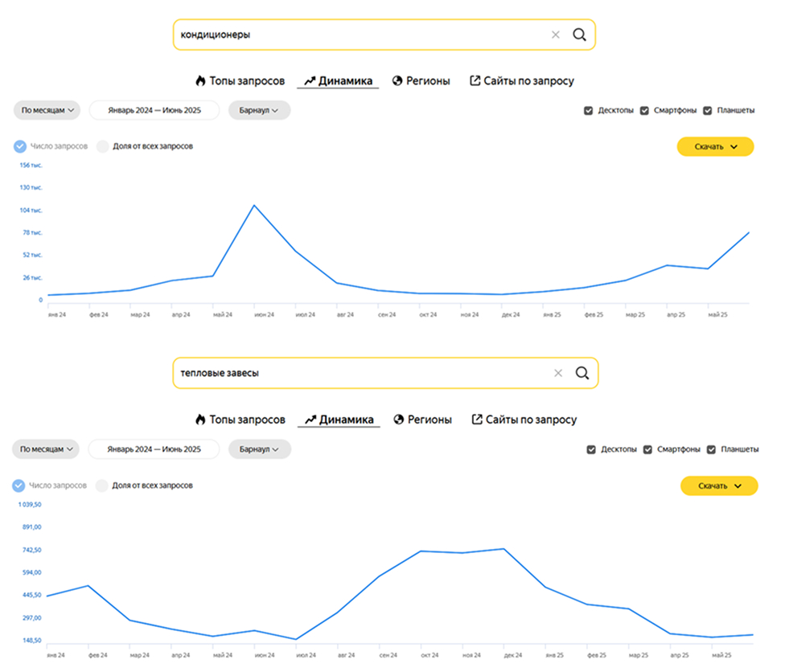Open 'Регионы' tab in the upper panel
The width and height of the screenshot is (789, 672).
pyautogui.click(x=421, y=81)
